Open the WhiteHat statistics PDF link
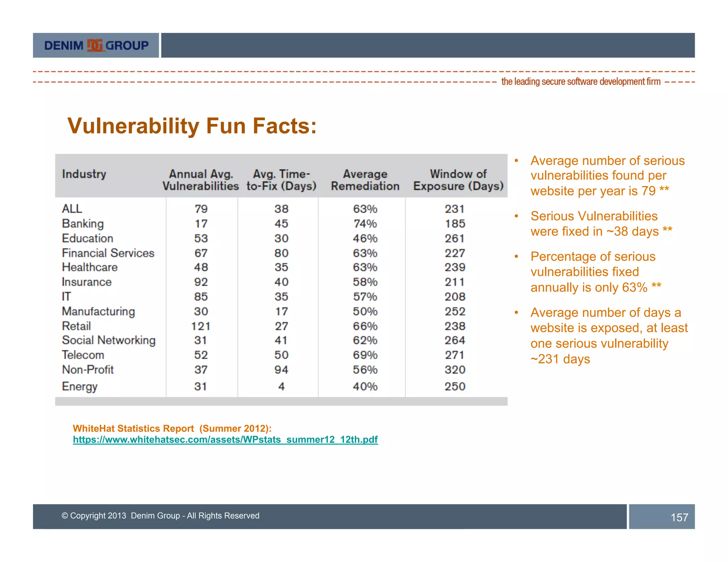This screenshot has height=562, width=728. click(225, 439)
